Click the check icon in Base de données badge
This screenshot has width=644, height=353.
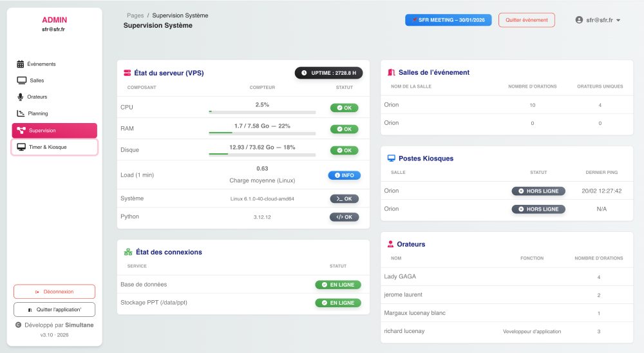(x=325, y=285)
